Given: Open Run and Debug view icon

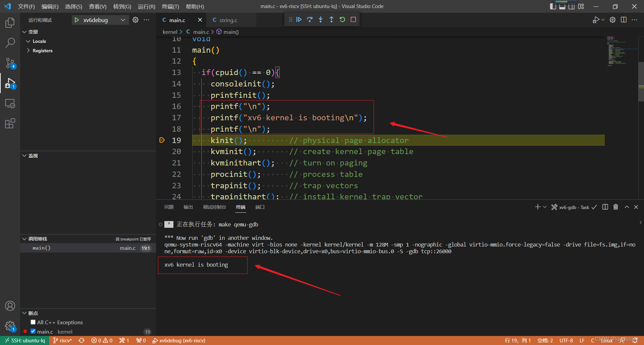Looking at the screenshot, I should (x=10, y=83).
